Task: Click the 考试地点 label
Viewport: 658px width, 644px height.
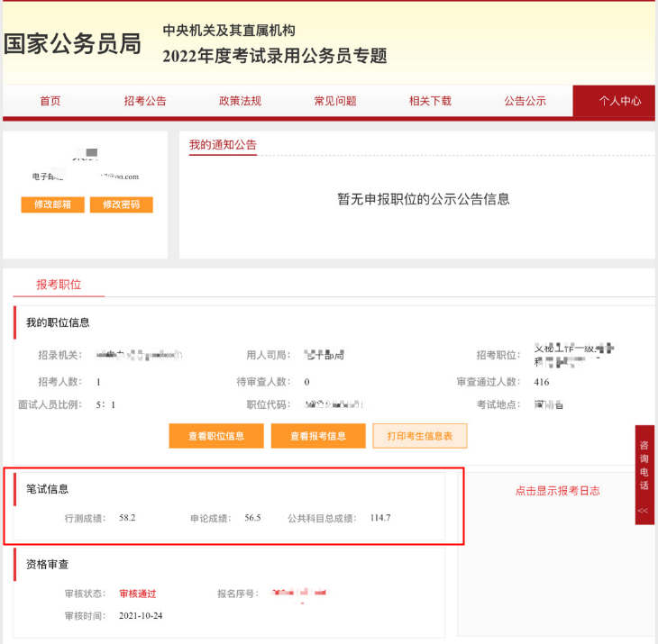Action: 498,404
